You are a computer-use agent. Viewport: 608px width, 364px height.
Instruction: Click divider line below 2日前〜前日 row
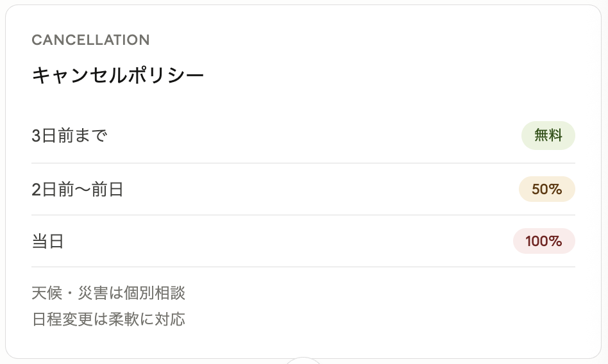pos(303,215)
